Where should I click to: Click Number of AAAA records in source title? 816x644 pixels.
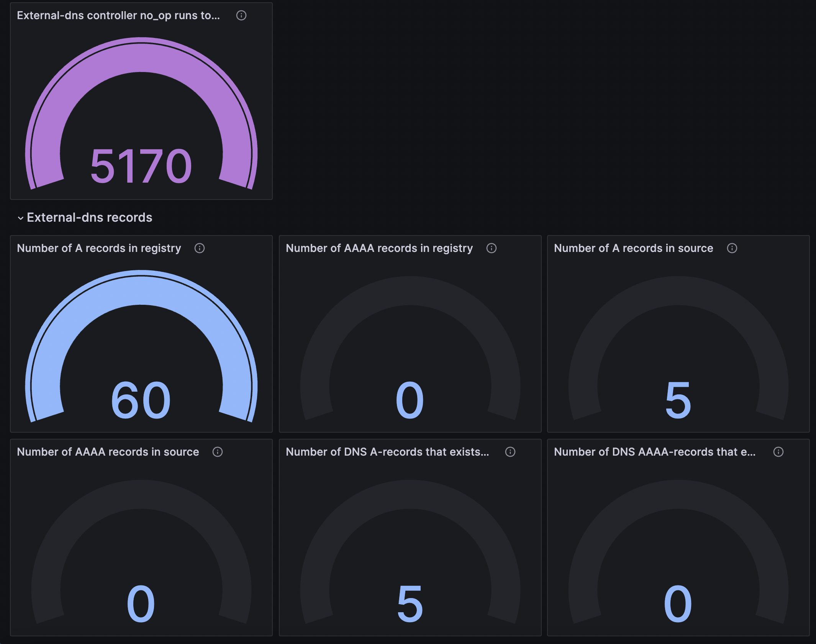pyautogui.click(x=108, y=452)
